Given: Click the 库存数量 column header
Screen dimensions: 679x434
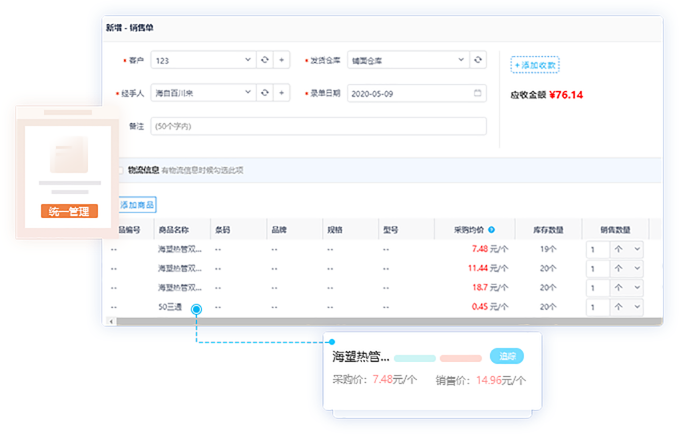Looking at the screenshot, I should pos(548,230).
